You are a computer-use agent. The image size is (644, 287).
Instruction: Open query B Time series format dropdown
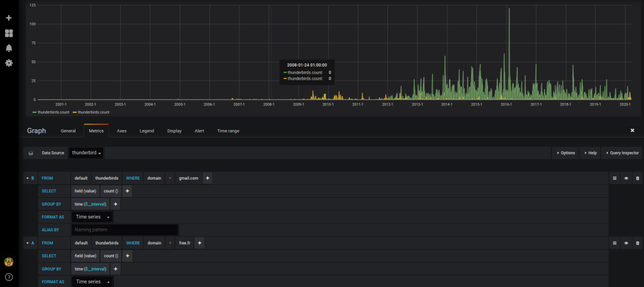92,217
